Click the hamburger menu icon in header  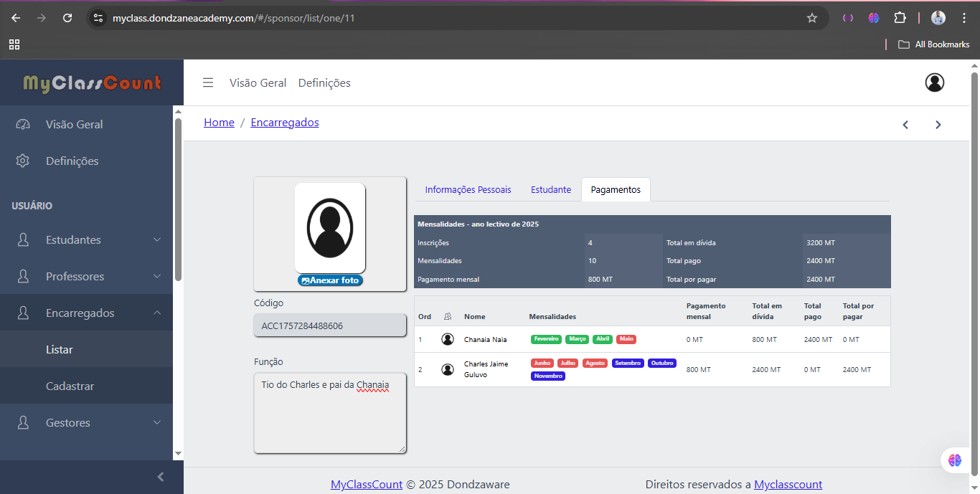pos(208,83)
